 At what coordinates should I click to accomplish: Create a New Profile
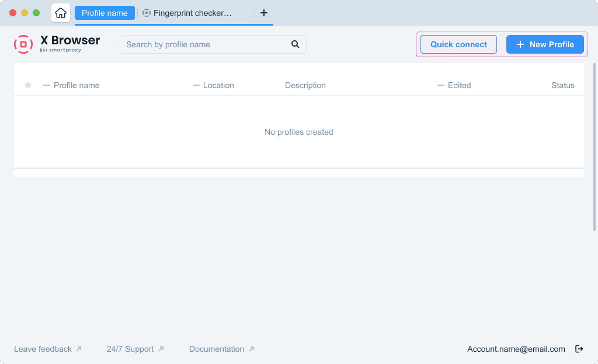tap(545, 44)
